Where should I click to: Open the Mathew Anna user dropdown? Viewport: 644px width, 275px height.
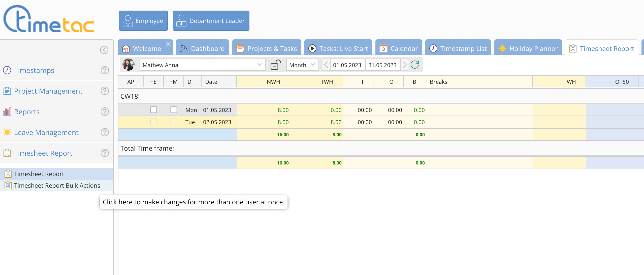pyautogui.click(x=259, y=65)
